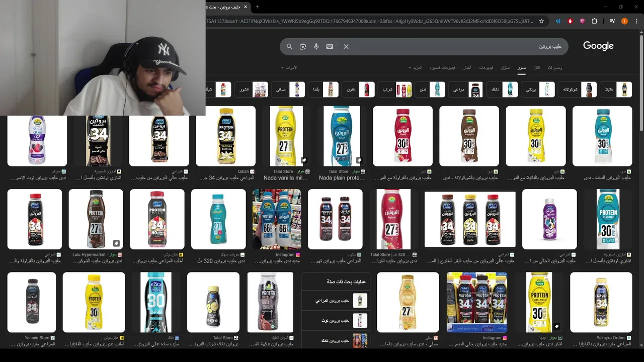Open the Instagram shelf photo of 34 bottles
The width and height of the screenshot is (644, 362).
coord(477,302)
